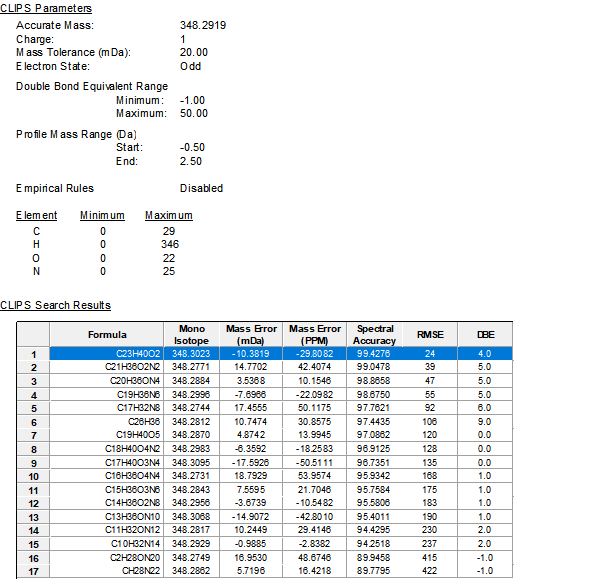Sort by Mass Error (mDa) column header
The width and height of the screenshot is (600, 580).
251,335
